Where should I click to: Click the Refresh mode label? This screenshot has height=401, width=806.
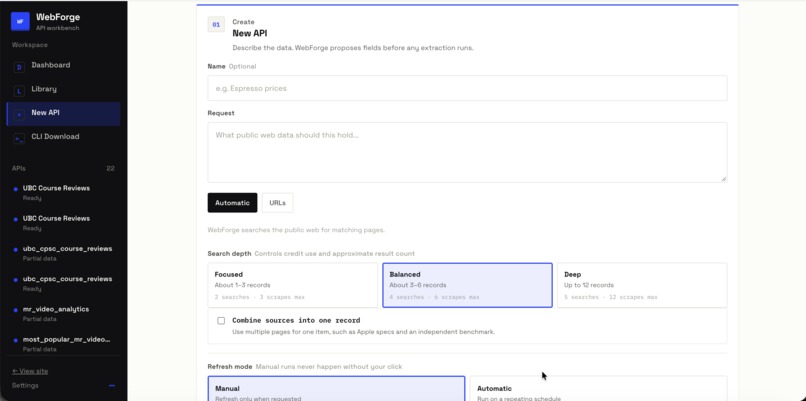click(230, 367)
